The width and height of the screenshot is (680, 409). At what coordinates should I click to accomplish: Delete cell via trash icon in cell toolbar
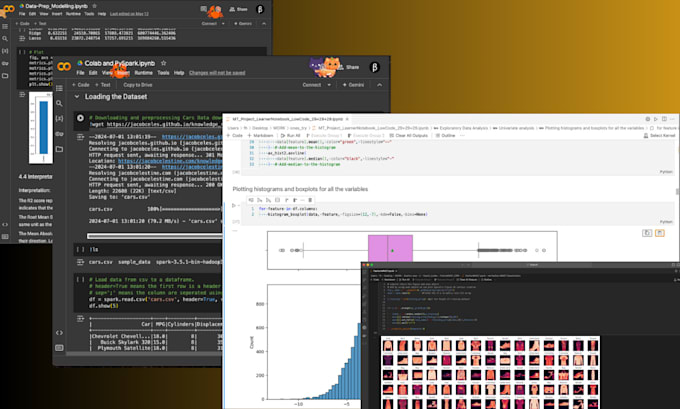click(310, 200)
